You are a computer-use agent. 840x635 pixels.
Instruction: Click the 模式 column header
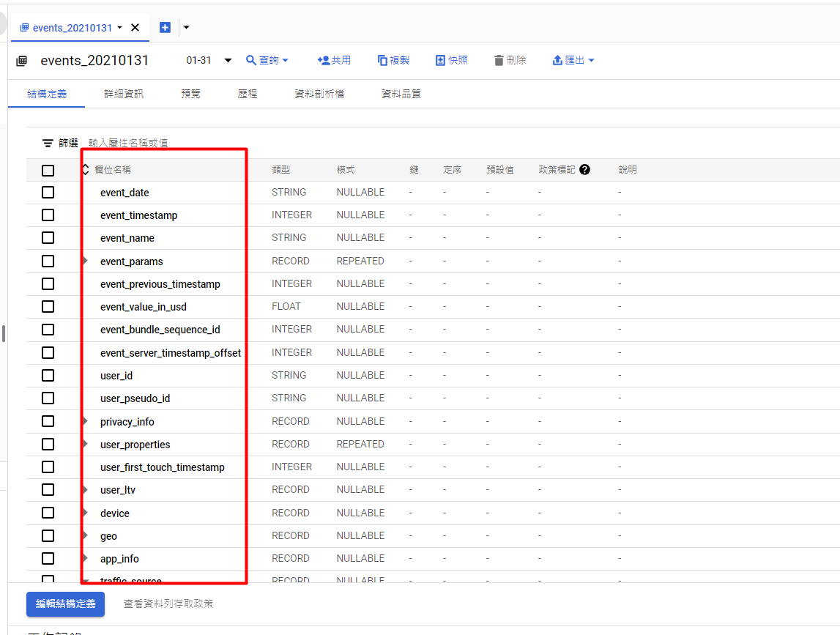coord(346,169)
